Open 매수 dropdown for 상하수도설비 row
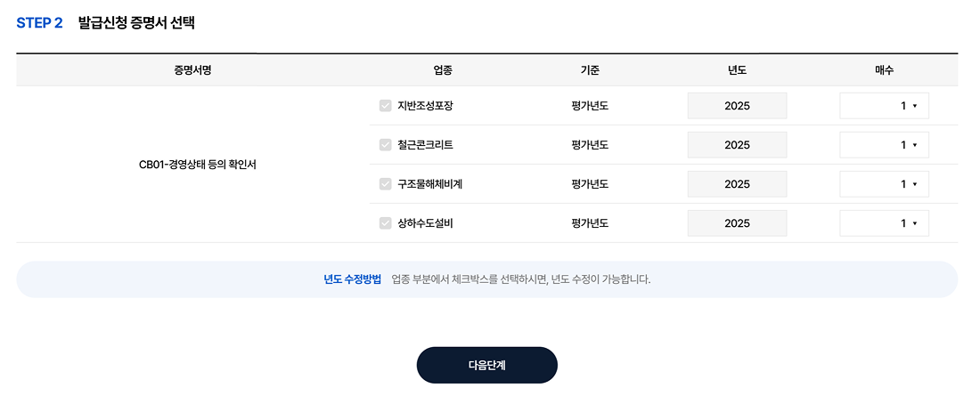This screenshot has width=980, height=404. pyautogui.click(x=884, y=223)
